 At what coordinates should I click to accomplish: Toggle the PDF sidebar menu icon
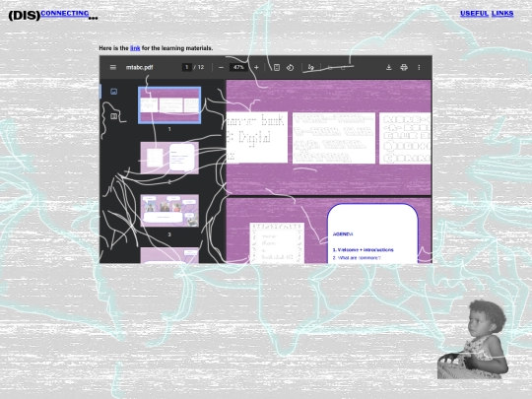[x=113, y=67]
